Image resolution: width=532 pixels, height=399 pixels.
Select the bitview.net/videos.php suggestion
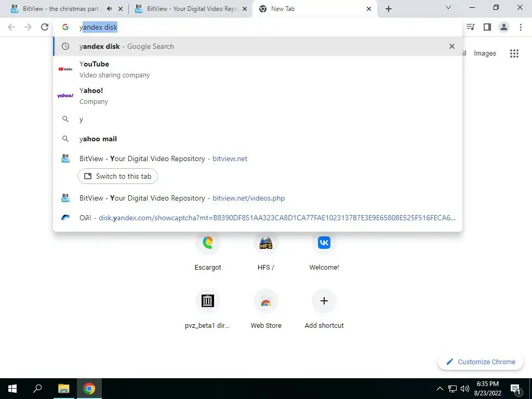(258, 198)
